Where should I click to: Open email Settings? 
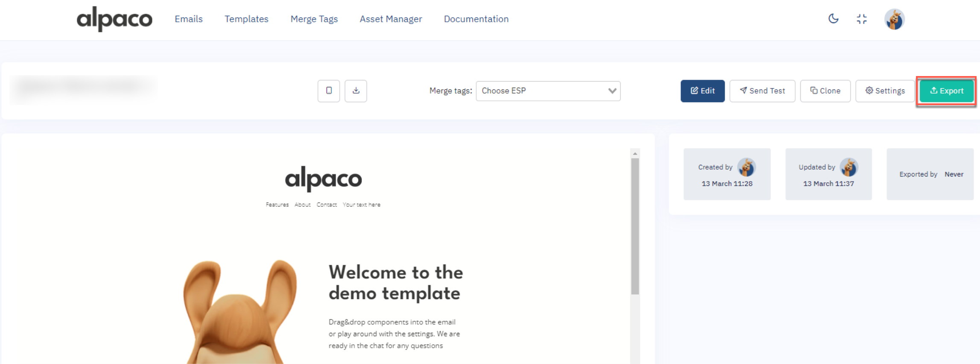[x=885, y=91]
